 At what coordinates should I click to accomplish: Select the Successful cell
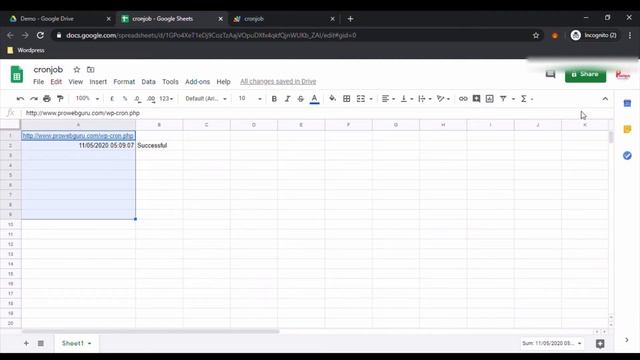pyautogui.click(x=159, y=145)
